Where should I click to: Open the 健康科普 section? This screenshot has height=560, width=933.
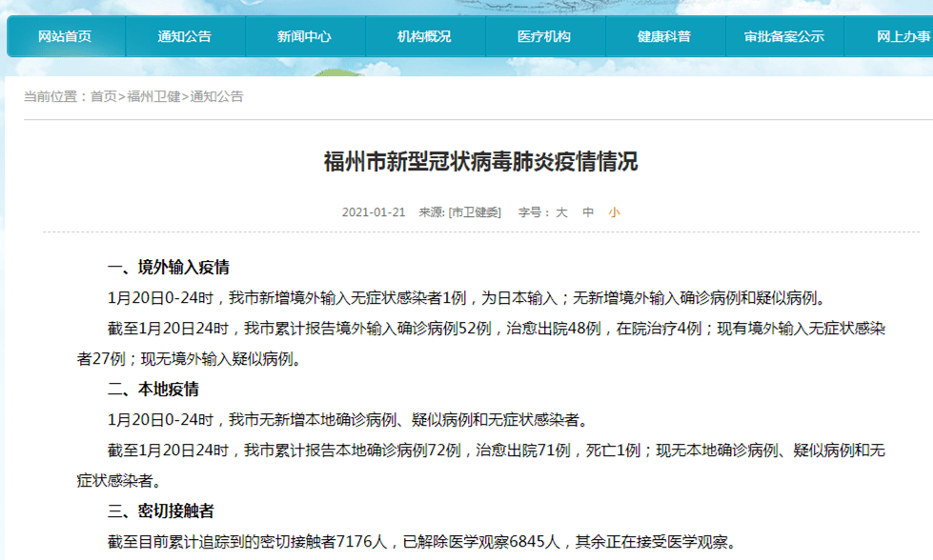tap(664, 37)
